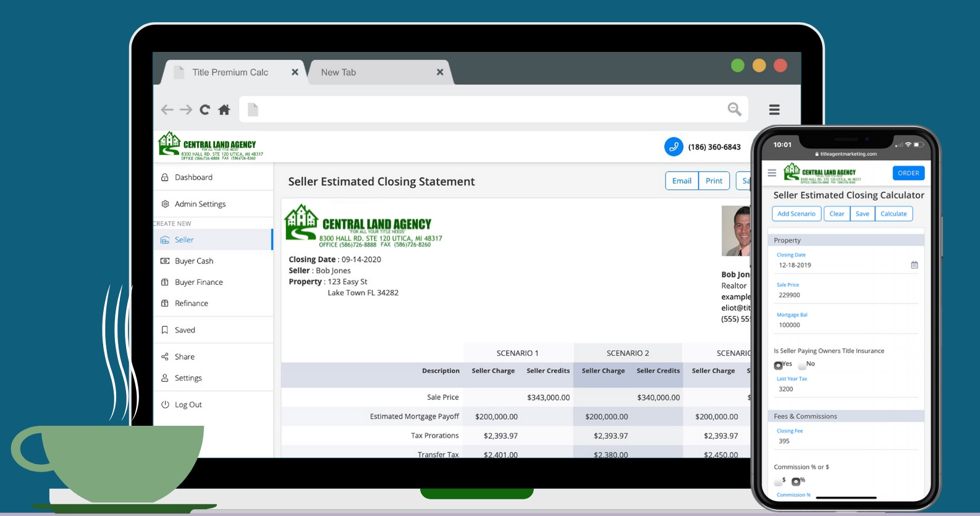Click the $343,000.00 Sale Price cell
This screenshot has height=516, width=980.
548,397
